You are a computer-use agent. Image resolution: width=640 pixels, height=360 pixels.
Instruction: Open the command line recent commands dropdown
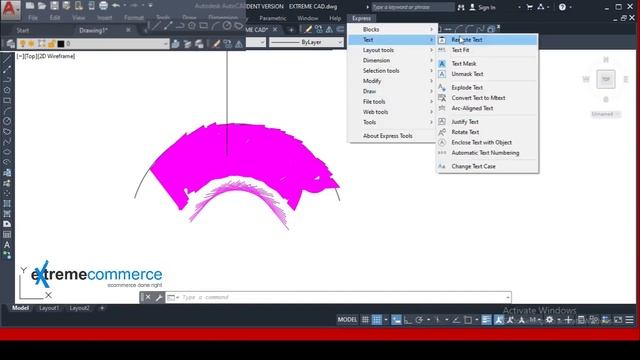click(507, 297)
